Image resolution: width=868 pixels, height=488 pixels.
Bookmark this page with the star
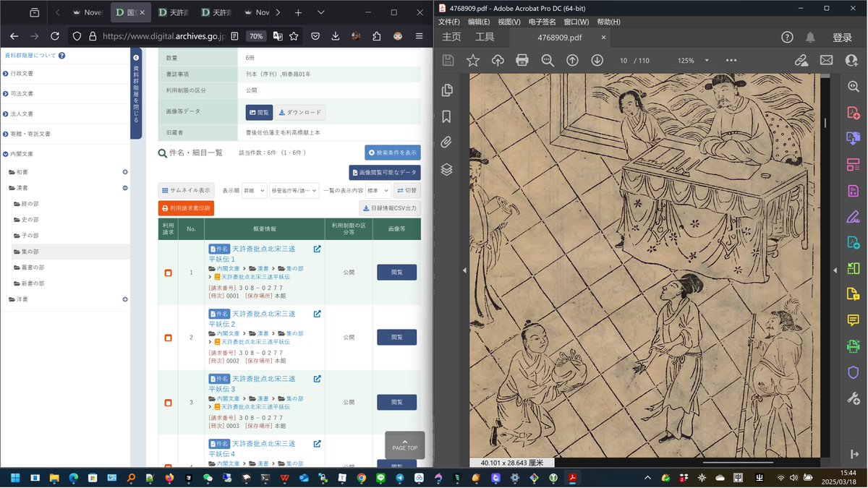(x=294, y=36)
